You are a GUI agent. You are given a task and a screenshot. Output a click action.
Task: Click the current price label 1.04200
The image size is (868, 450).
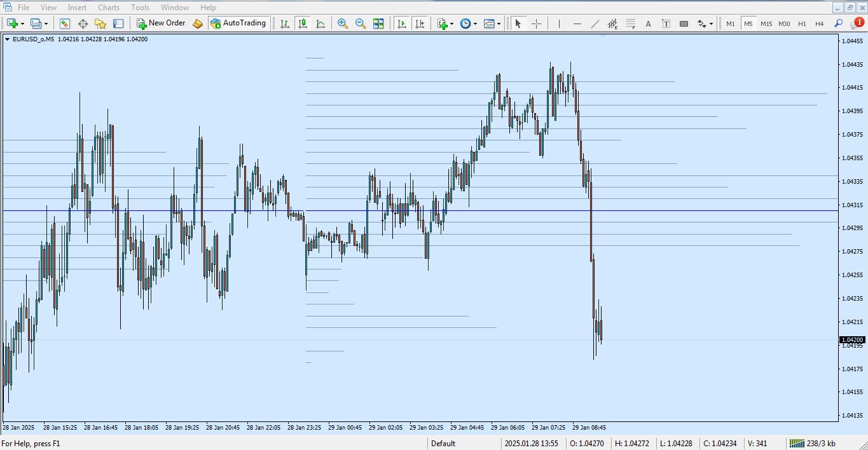[852, 340]
